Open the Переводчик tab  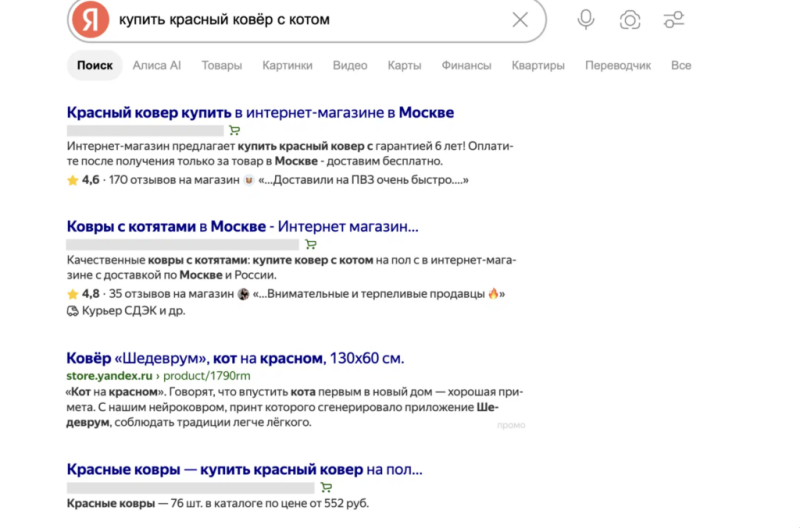[x=618, y=65]
